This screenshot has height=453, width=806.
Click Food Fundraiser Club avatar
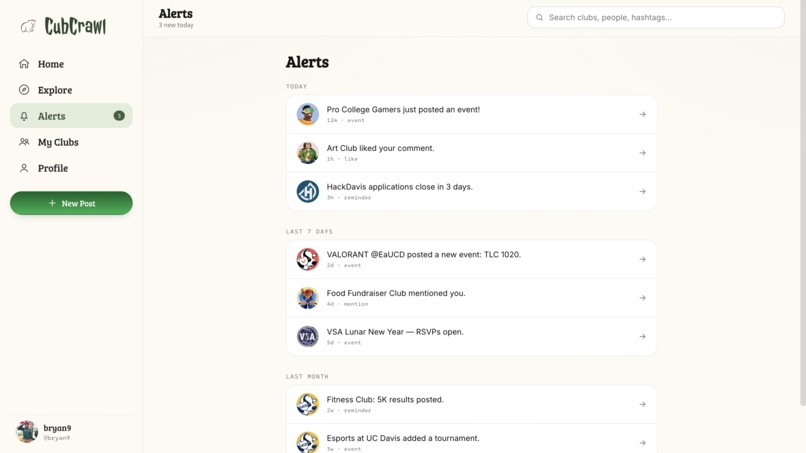tap(307, 298)
